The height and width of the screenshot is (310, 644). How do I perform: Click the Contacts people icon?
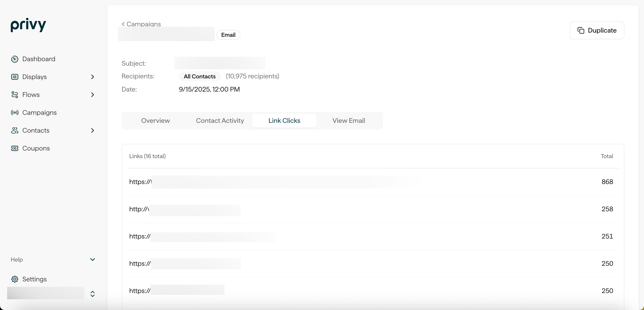tap(15, 130)
